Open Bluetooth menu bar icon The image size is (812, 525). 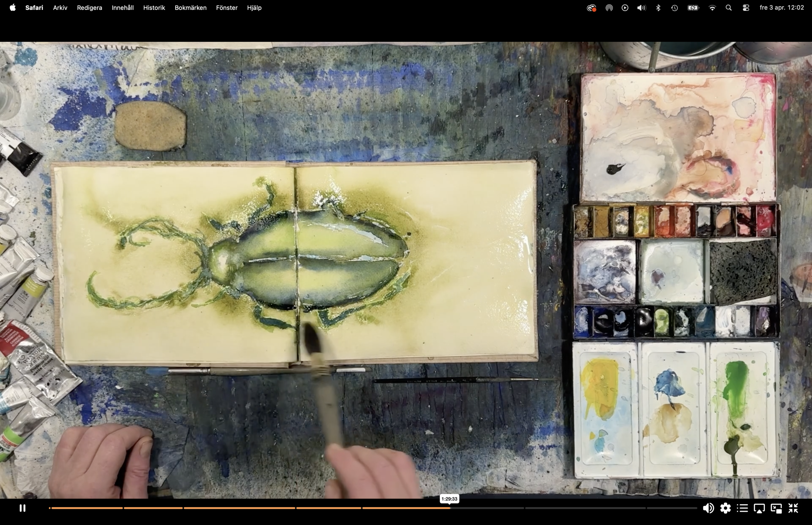[658, 8]
